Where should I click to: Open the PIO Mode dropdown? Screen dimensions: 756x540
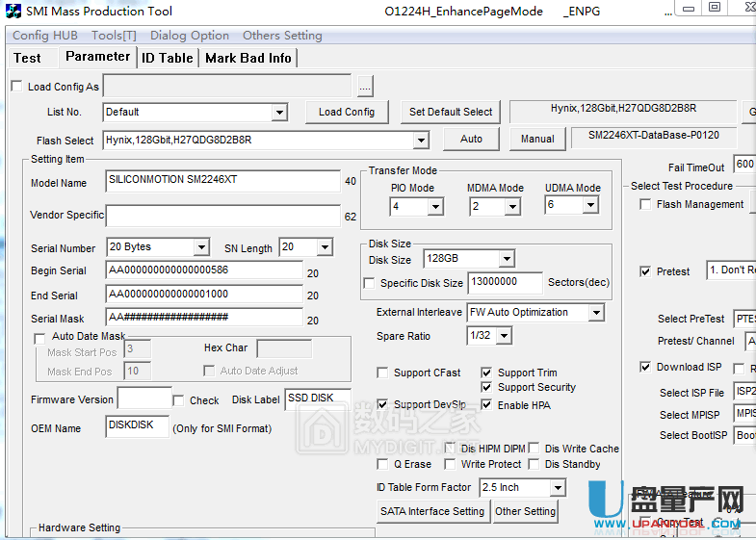(434, 207)
